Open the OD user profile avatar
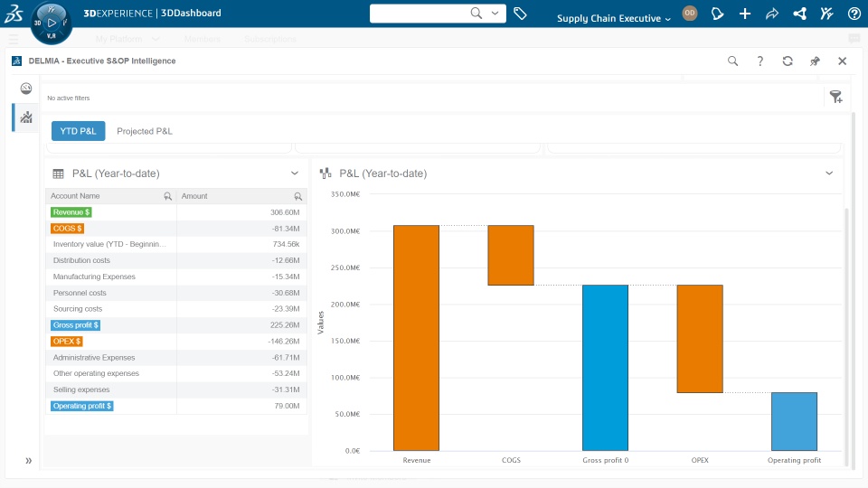 [x=689, y=14]
